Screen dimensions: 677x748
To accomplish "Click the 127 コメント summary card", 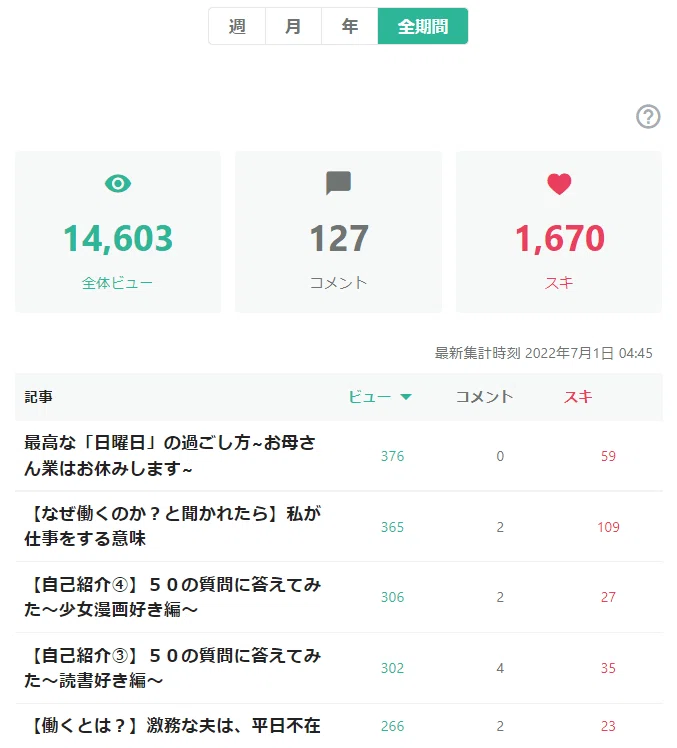I will [338, 232].
